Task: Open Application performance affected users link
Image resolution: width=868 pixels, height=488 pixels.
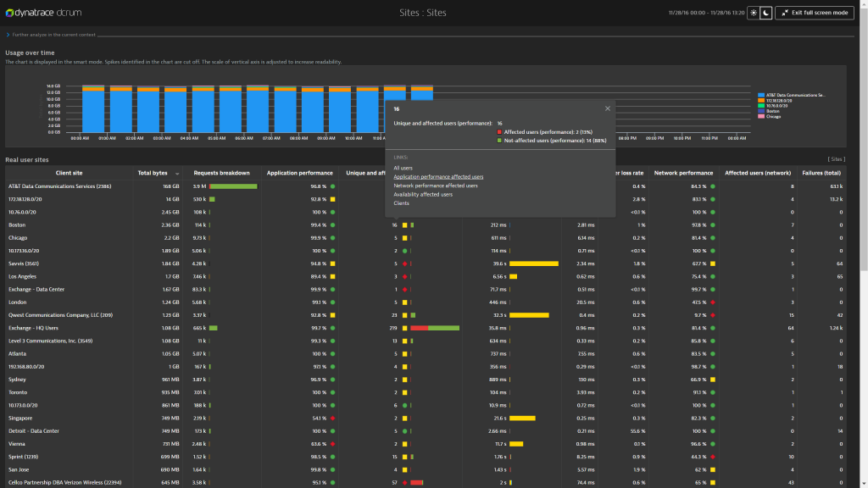Action: 438,177
